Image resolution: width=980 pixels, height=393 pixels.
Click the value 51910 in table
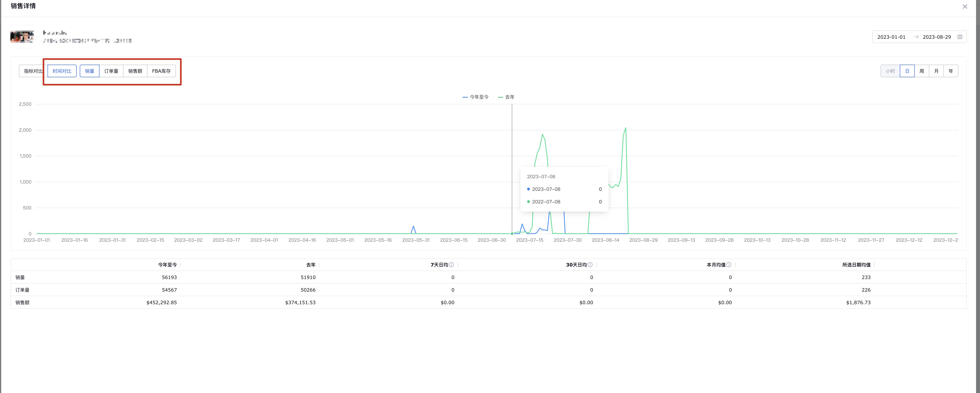[x=308, y=277]
